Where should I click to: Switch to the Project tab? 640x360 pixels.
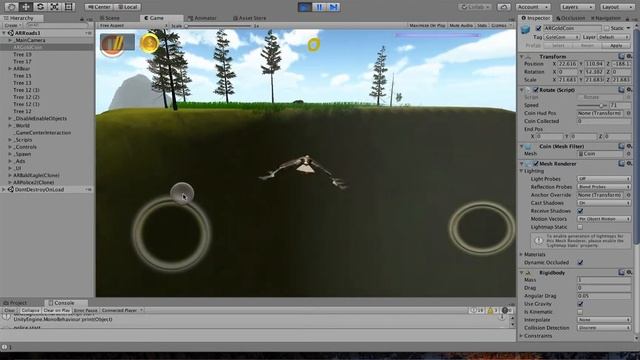coord(16,303)
